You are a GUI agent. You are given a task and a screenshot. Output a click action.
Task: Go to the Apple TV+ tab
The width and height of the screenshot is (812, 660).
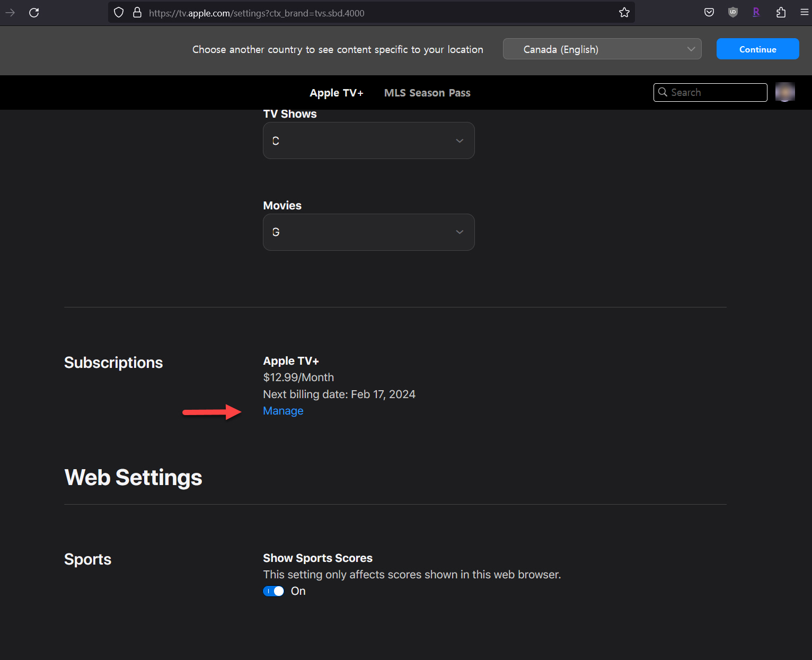point(336,93)
